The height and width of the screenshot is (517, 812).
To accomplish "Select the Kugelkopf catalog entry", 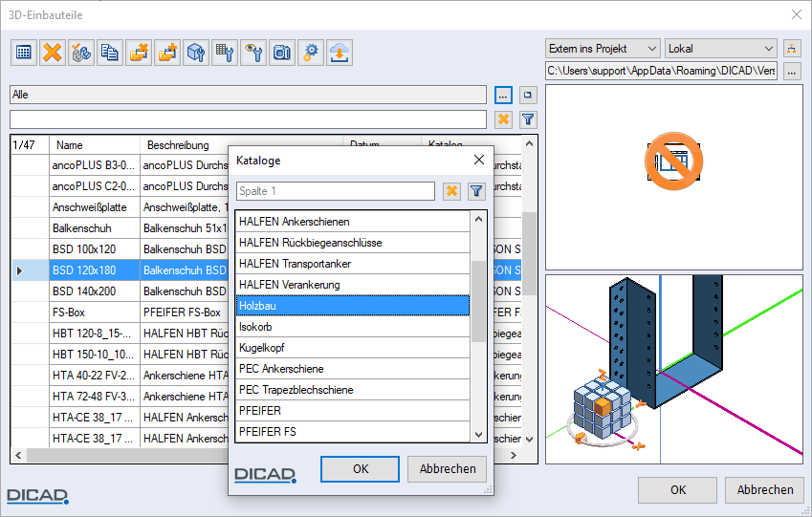I will click(353, 348).
